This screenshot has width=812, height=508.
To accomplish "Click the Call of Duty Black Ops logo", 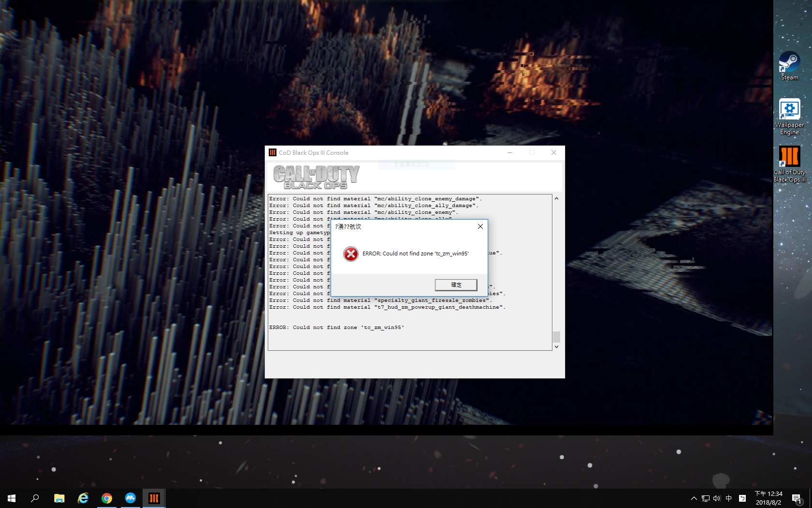I will tap(316, 177).
